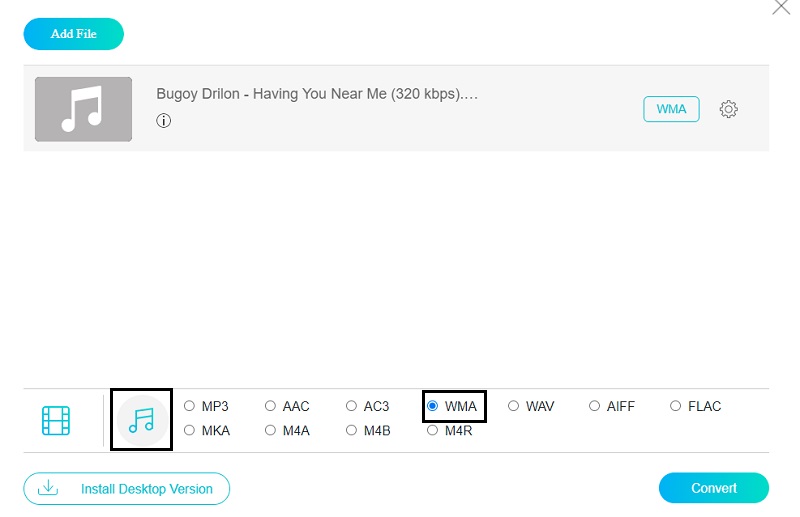The image size is (800, 517).
Task: Choose WAV output format
Action: coord(514,406)
